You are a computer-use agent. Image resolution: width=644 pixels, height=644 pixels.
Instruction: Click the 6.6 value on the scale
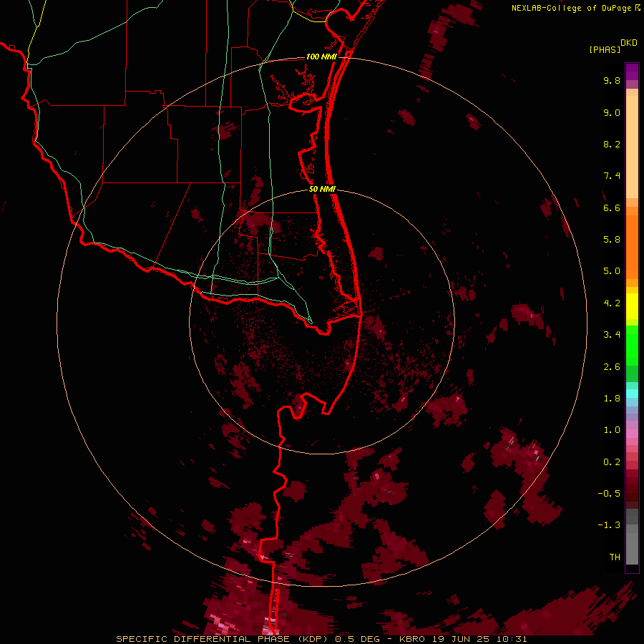[612, 208]
